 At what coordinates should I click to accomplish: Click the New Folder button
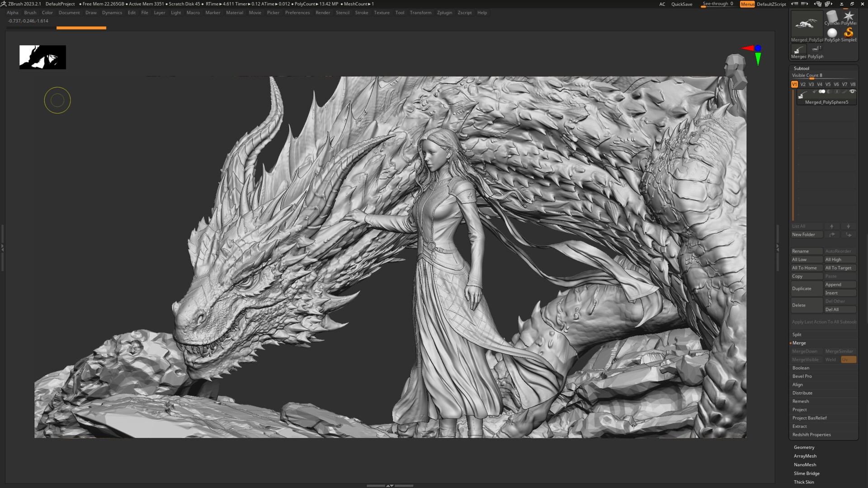point(806,235)
